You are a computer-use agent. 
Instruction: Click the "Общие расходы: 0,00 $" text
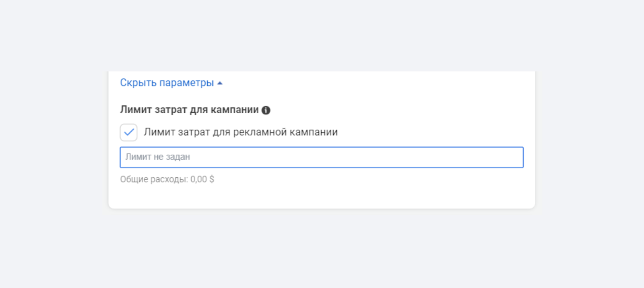[167, 179]
